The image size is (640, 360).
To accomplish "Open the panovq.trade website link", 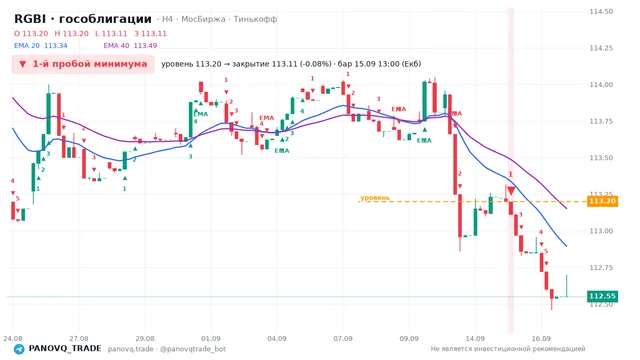I will [131, 349].
